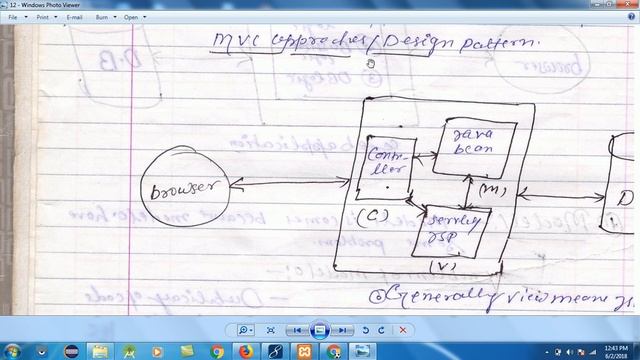Image resolution: width=640 pixels, height=360 pixels.
Task: Rotate the image clockwise
Action: pyautogui.click(x=381, y=330)
